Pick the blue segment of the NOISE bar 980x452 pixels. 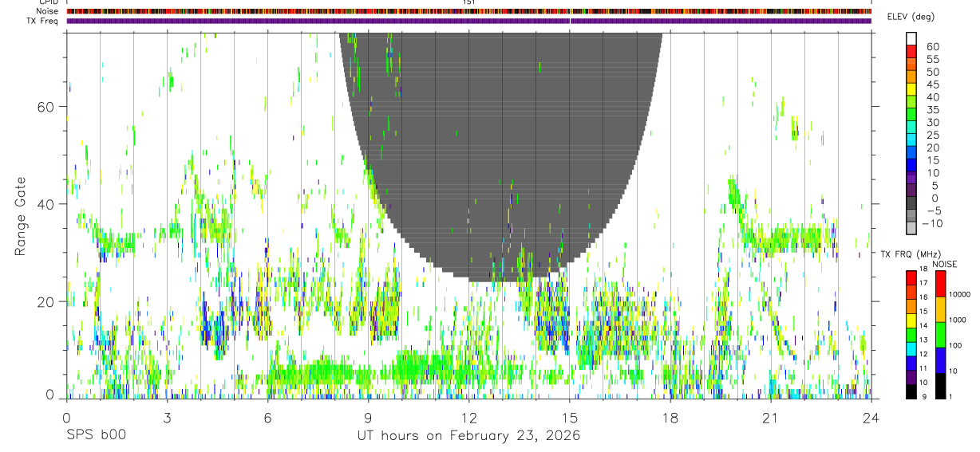[x=940, y=360]
